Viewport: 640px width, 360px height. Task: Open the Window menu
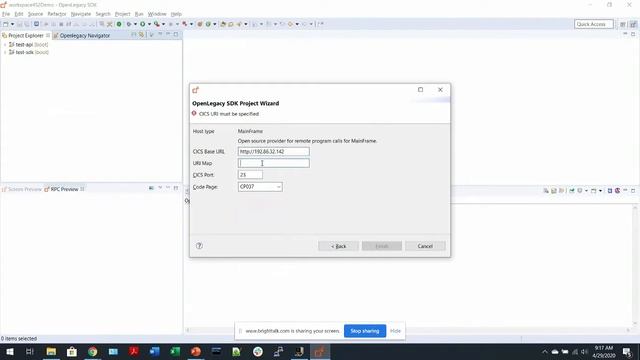coord(157,14)
